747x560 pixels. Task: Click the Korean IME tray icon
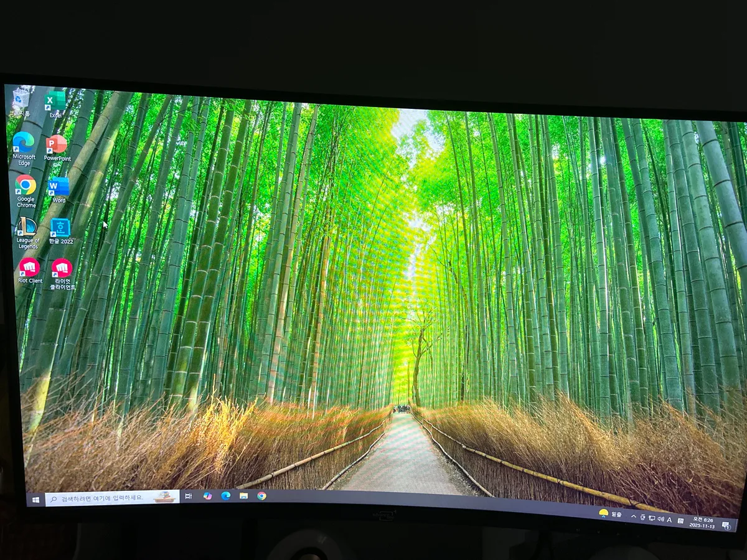(x=680, y=520)
